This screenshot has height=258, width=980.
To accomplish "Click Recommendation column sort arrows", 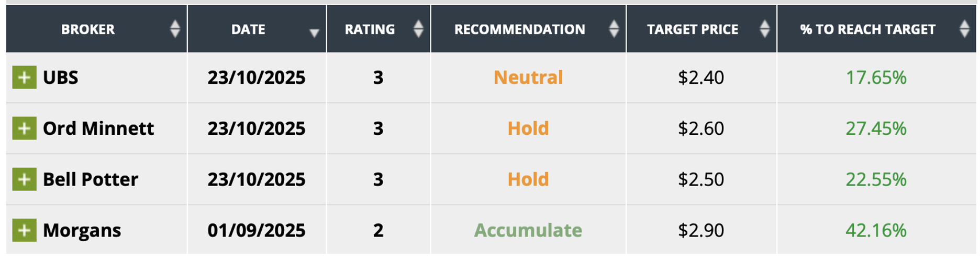I will tap(614, 29).
